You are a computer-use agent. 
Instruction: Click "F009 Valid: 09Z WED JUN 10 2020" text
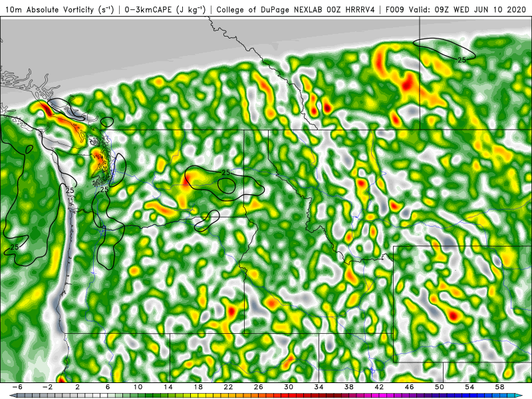coord(456,10)
